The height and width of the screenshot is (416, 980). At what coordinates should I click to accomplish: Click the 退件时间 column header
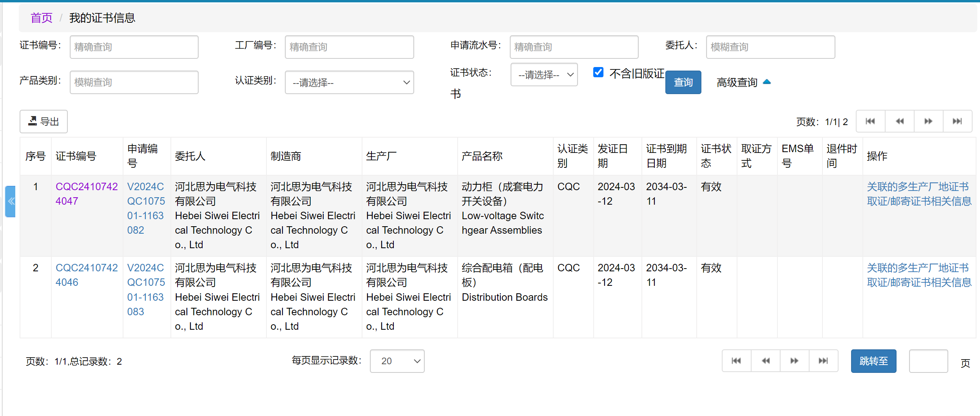coord(842,156)
